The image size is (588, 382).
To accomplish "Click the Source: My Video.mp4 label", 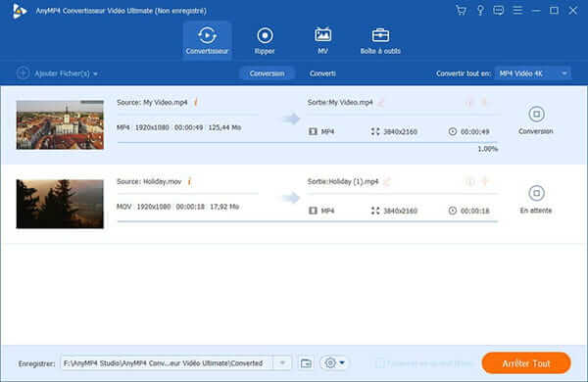I will [152, 102].
